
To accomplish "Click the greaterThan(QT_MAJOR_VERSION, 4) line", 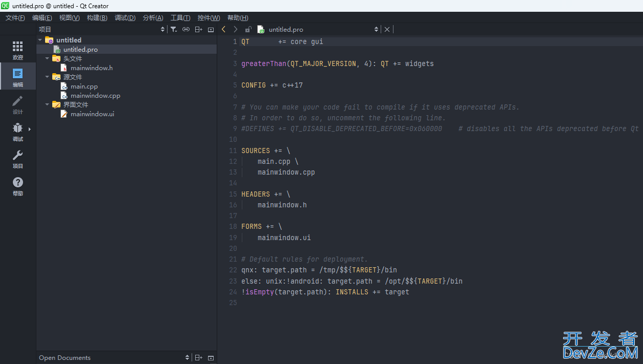I will (338, 63).
